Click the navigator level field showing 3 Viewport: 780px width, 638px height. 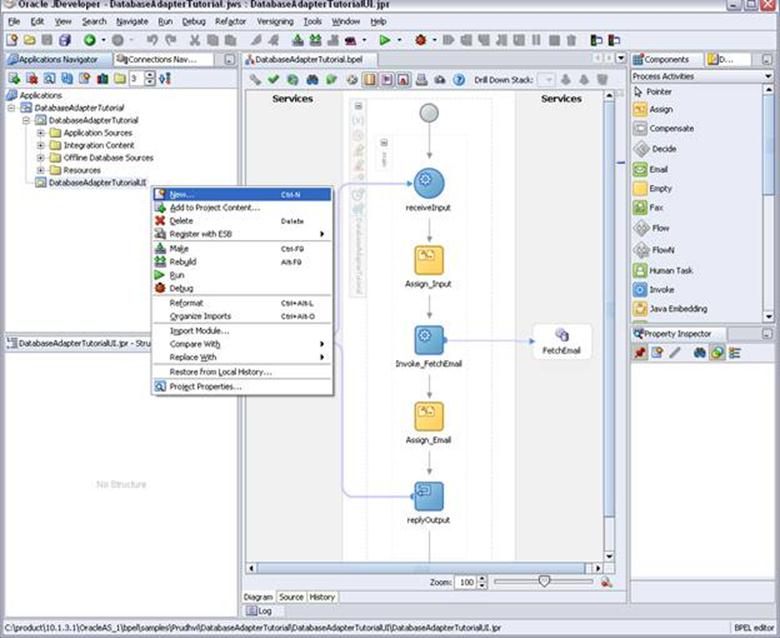pyautogui.click(x=136, y=79)
